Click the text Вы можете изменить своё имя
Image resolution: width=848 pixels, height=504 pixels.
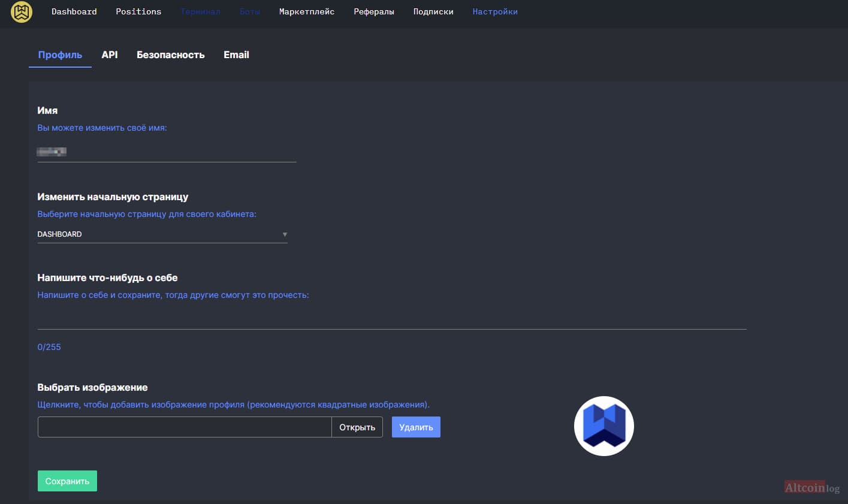pyautogui.click(x=102, y=128)
